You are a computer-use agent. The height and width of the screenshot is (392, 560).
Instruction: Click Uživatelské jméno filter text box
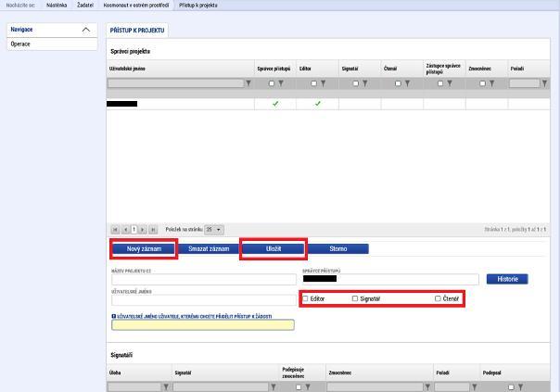click(x=176, y=83)
